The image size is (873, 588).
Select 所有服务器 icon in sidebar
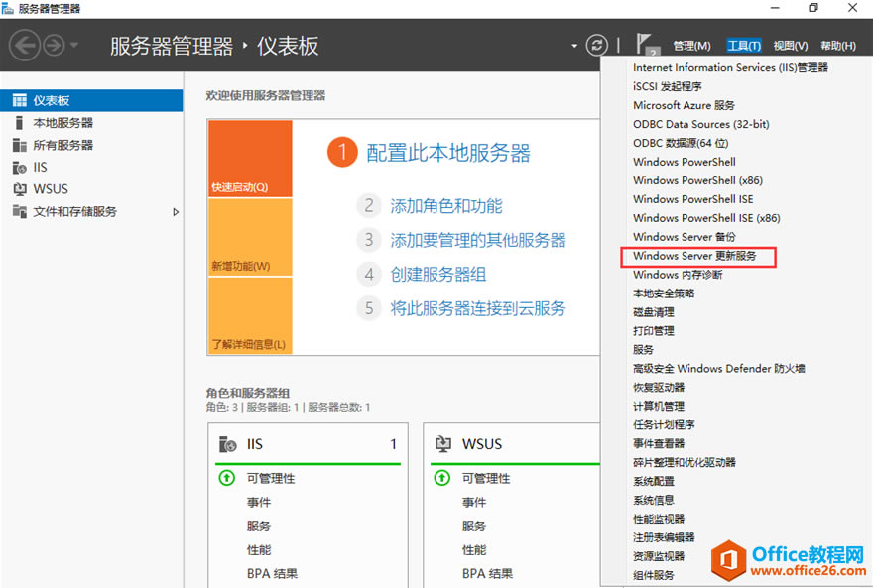[20, 145]
